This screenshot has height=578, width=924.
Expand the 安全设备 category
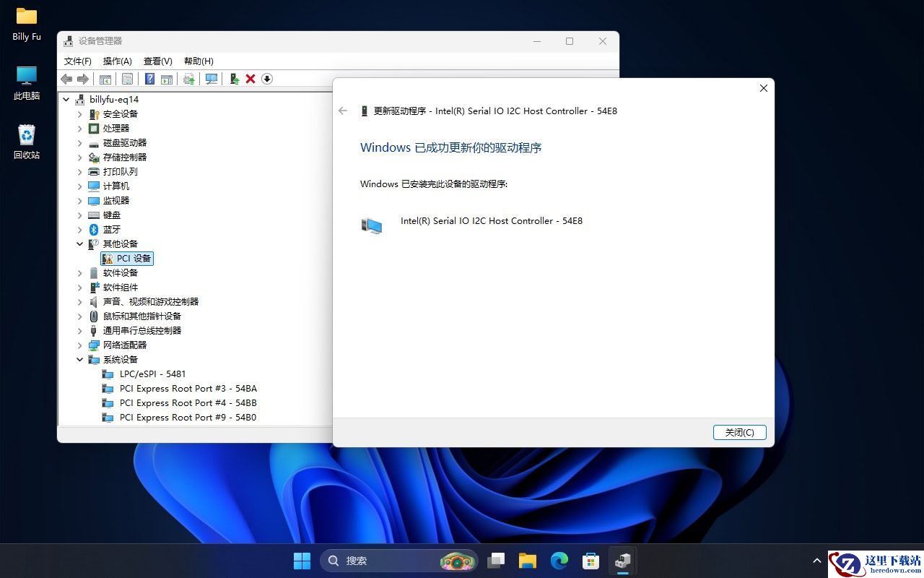[80, 114]
